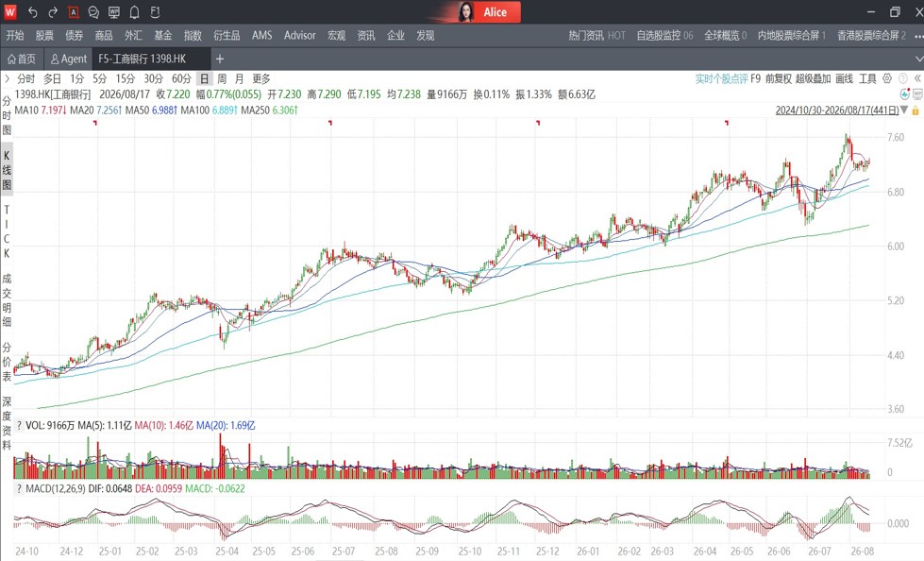The height and width of the screenshot is (561, 924).
Task: Open F9 deep data
Action: [755, 78]
